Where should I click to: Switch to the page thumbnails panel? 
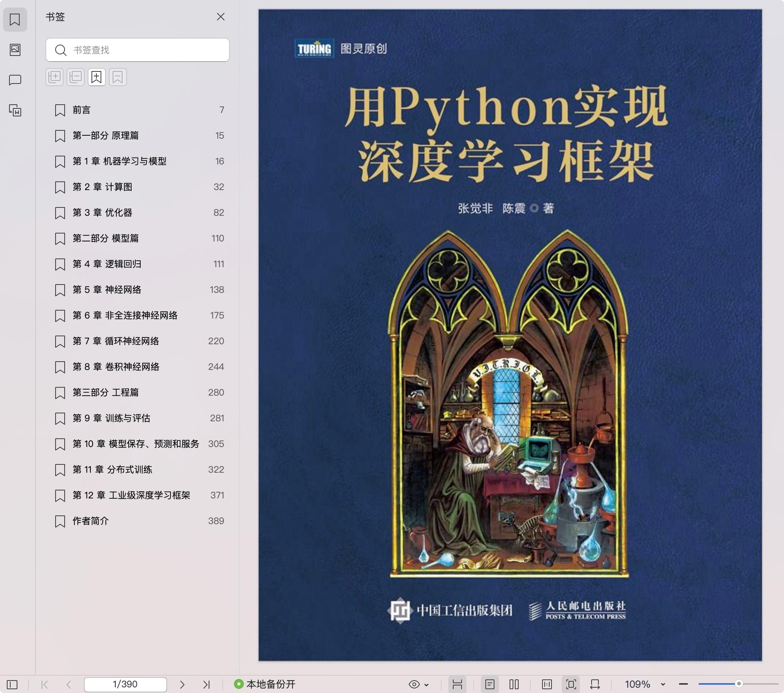coord(15,49)
